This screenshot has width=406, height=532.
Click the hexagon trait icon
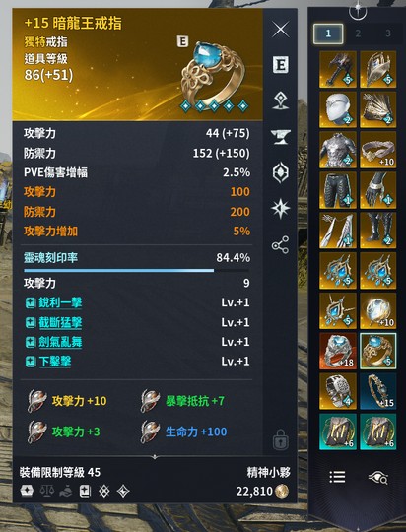point(281,172)
